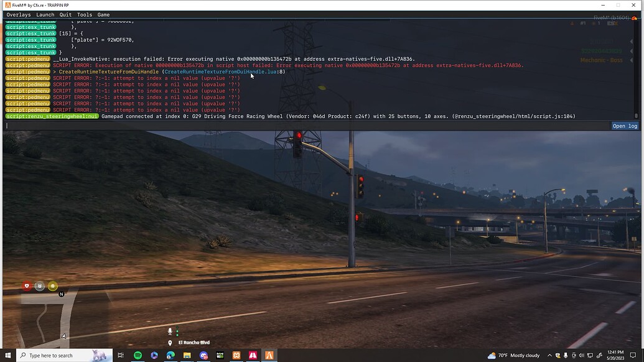This screenshot has height=362, width=644.
Task: Expand the hidden icons chevron in system tray
Action: click(x=550, y=355)
